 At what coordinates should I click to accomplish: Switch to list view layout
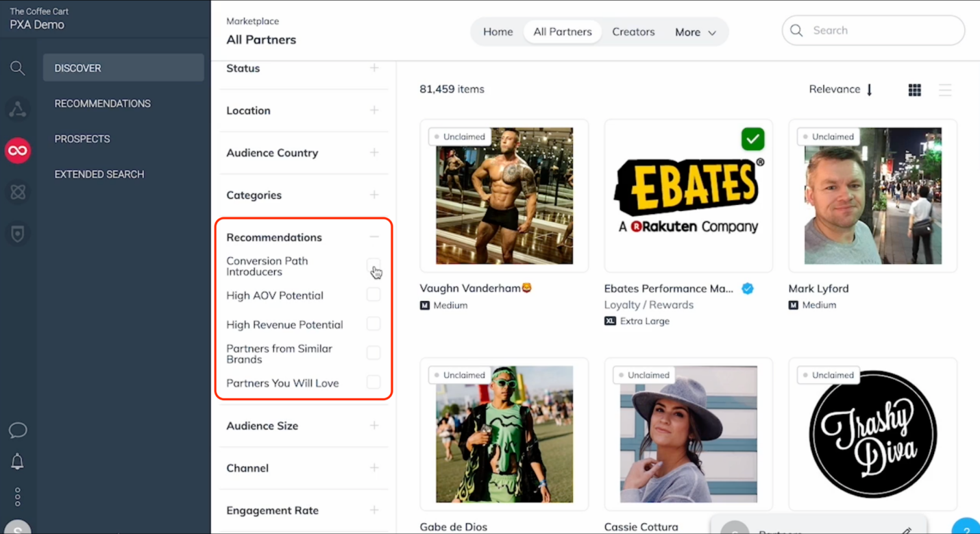pos(945,90)
